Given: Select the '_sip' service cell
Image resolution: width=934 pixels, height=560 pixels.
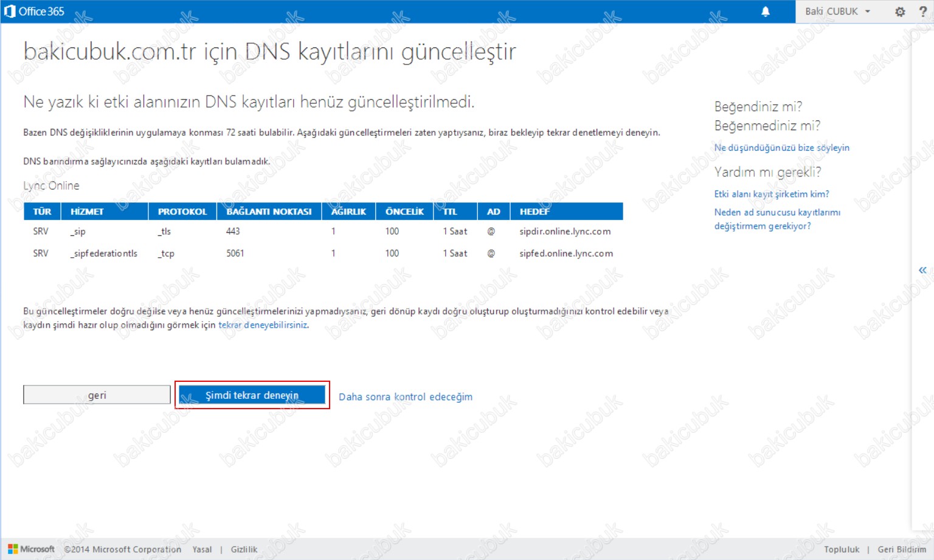Looking at the screenshot, I should (78, 232).
